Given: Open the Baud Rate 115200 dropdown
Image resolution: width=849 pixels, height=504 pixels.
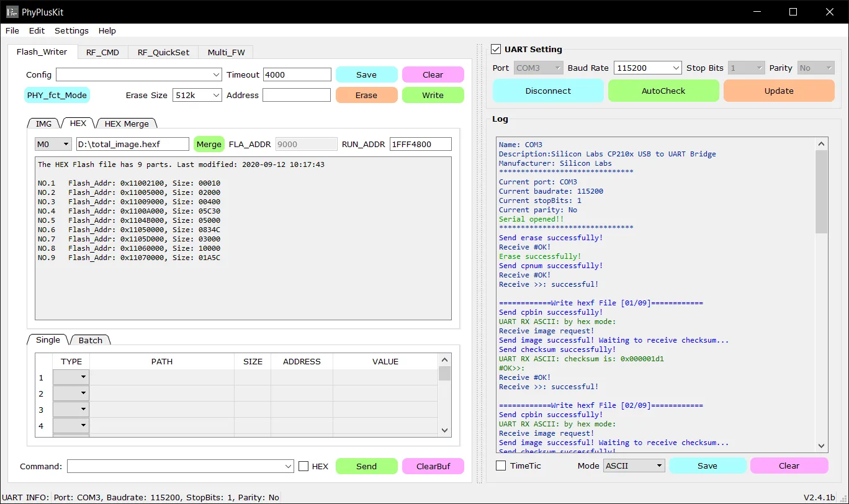Looking at the screenshot, I should tap(647, 68).
